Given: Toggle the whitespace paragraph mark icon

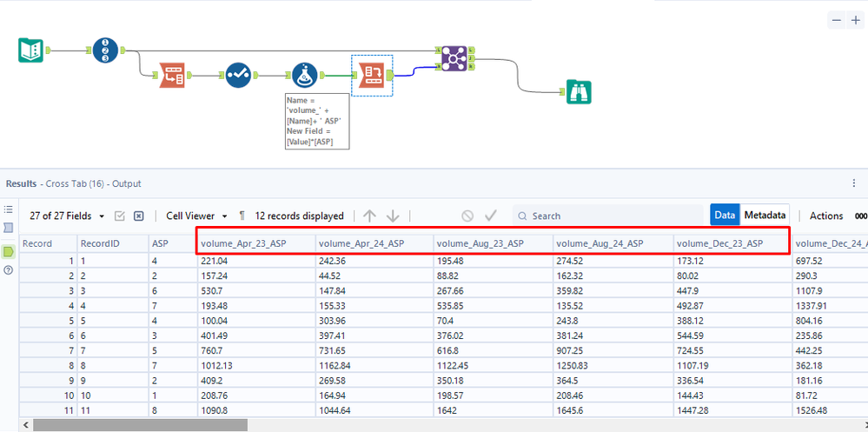Looking at the screenshot, I should click(242, 216).
